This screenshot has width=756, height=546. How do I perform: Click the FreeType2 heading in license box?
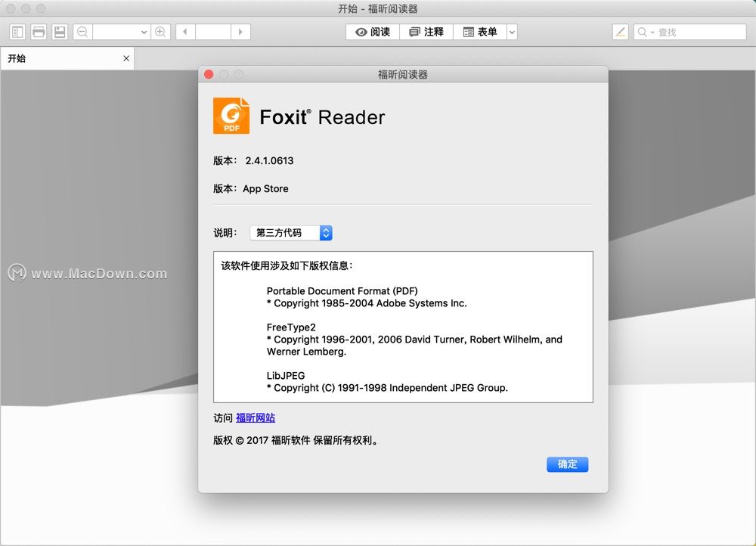click(x=291, y=327)
